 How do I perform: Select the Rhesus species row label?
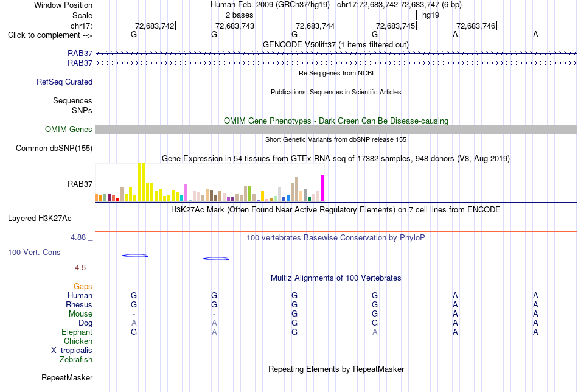(79, 304)
